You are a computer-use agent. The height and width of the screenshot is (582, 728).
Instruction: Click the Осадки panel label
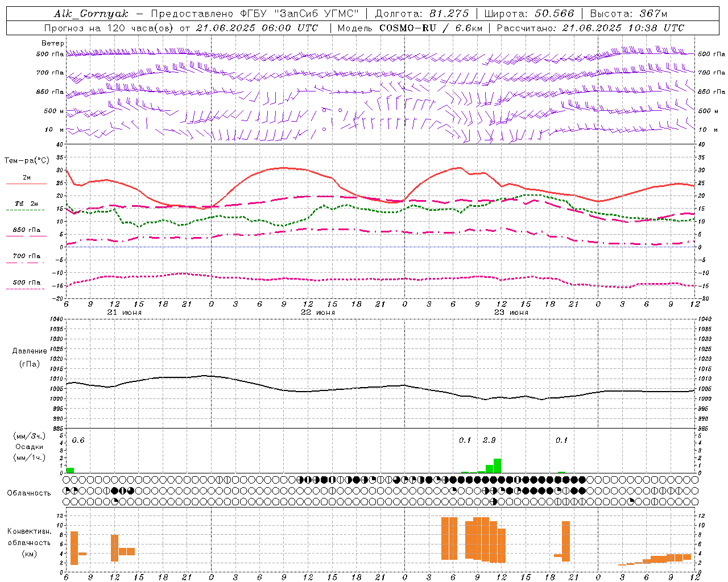pos(30,447)
